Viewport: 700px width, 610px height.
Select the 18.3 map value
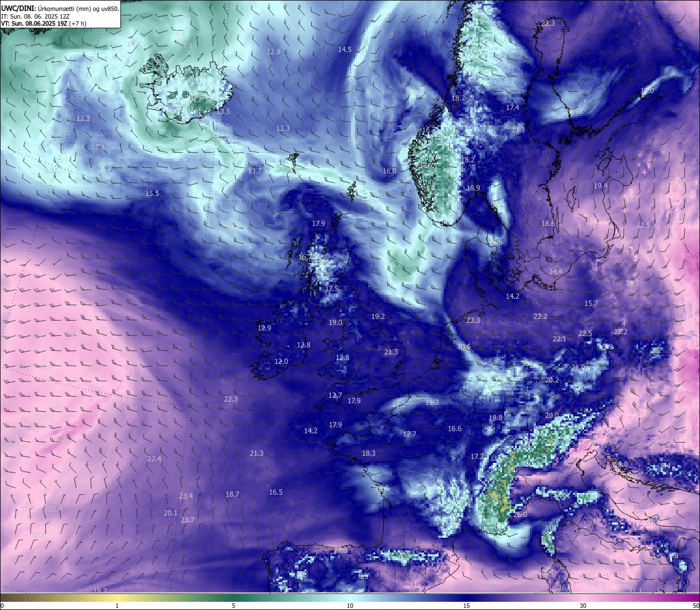pyautogui.click(x=369, y=453)
